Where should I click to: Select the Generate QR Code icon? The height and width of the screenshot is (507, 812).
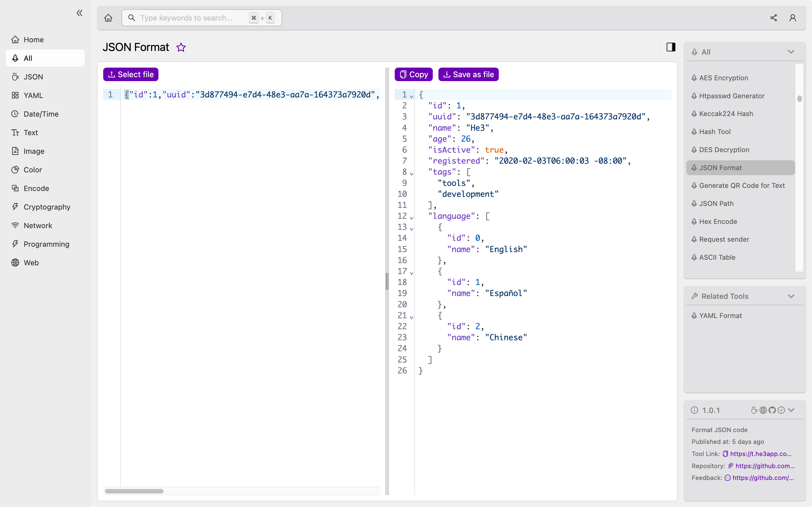(x=694, y=185)
